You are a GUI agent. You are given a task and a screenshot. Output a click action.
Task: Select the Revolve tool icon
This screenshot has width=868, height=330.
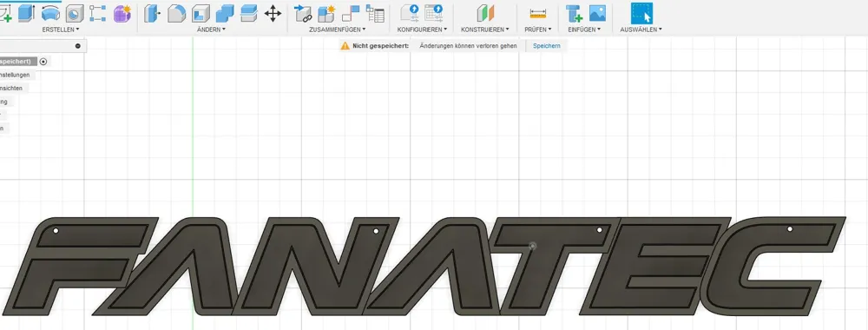(50, 13)
